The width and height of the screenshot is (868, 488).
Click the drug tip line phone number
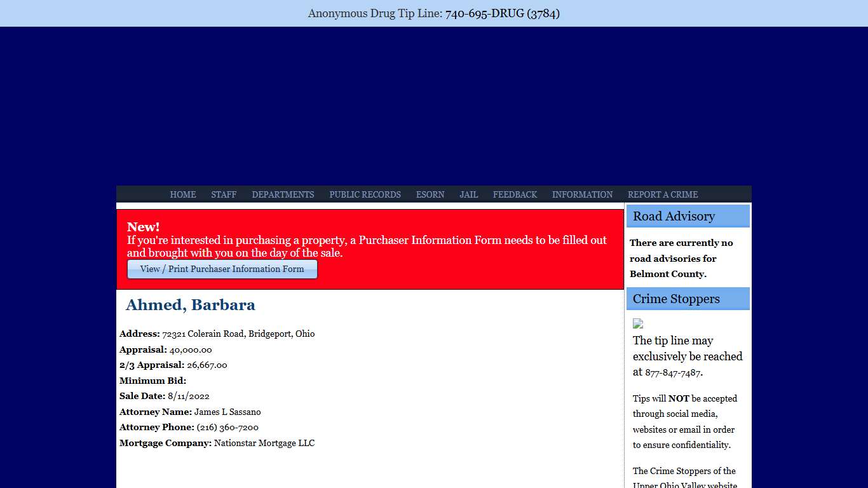[502, 13]
